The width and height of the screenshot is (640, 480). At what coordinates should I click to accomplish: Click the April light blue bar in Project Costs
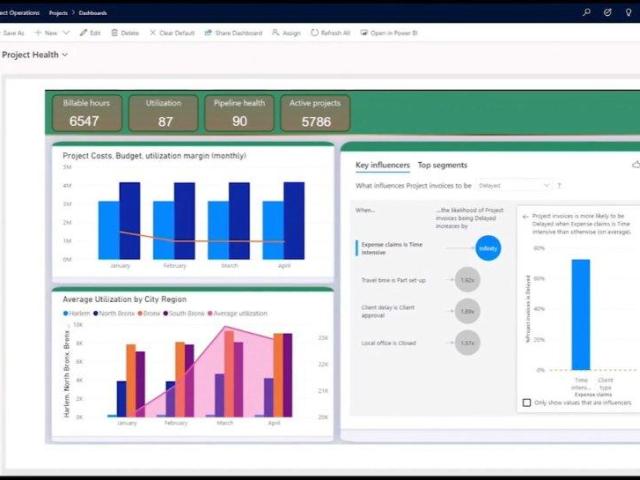coord(273,230)
